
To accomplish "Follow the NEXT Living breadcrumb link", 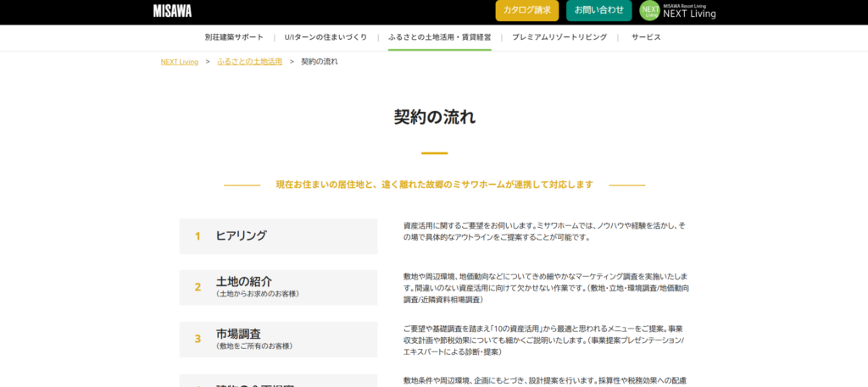I will 179,62.
